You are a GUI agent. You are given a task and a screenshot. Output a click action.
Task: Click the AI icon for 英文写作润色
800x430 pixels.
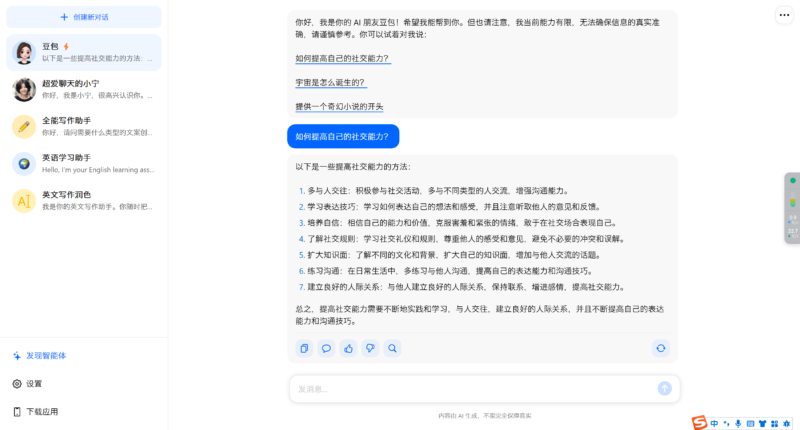24,201
